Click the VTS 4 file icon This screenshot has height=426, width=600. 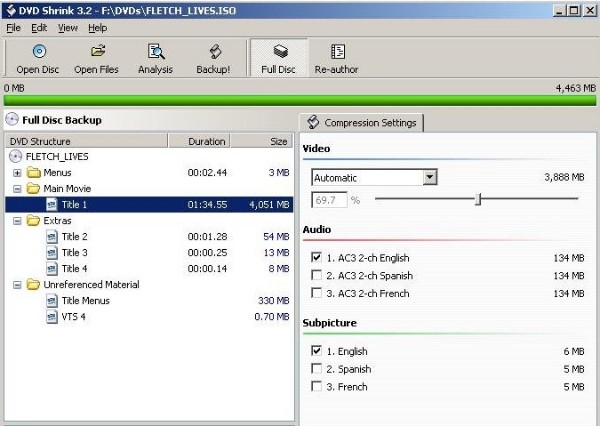tap(52, 317)
